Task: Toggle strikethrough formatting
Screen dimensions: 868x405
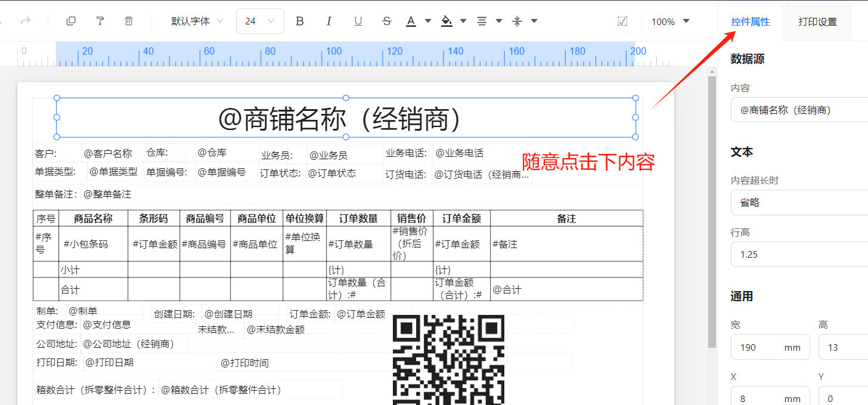Action: (387, 21)
